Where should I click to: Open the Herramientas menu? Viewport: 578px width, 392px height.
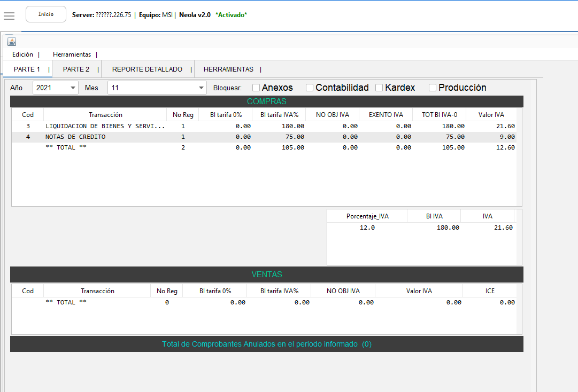pos(72,54)
